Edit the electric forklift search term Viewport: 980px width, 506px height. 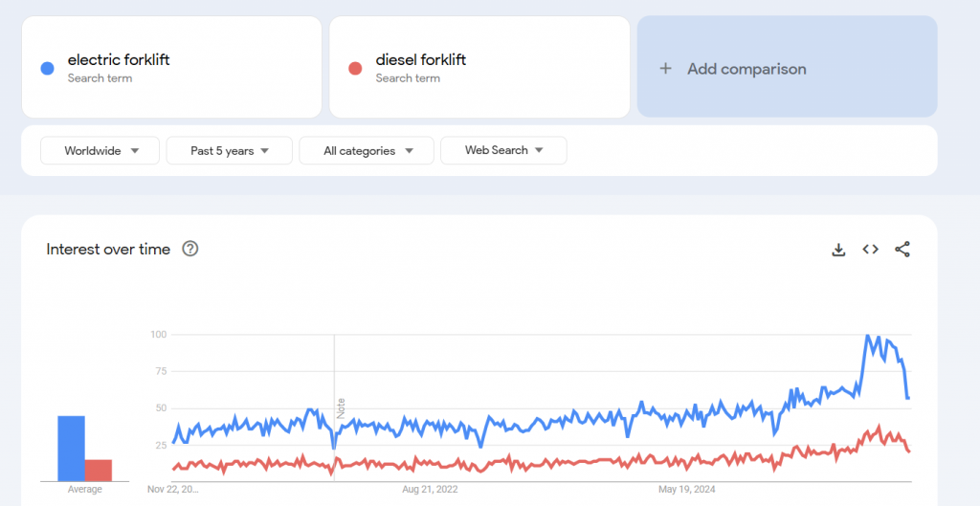tap(119, 60)
